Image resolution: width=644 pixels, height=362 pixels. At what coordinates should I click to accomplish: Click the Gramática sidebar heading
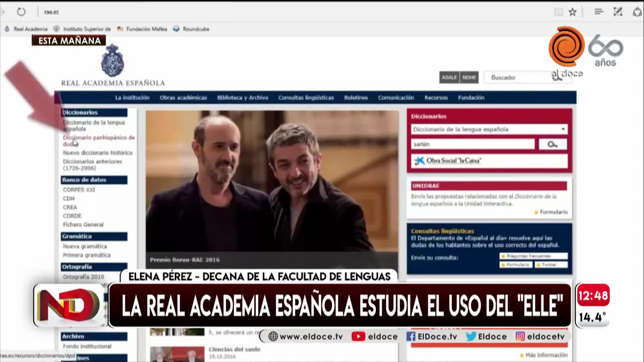[94, 237]
